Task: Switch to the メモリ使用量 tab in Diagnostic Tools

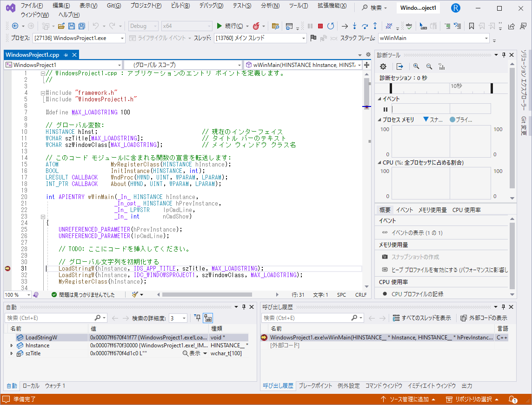Action: pyautogui.click(x=432, y=210)
